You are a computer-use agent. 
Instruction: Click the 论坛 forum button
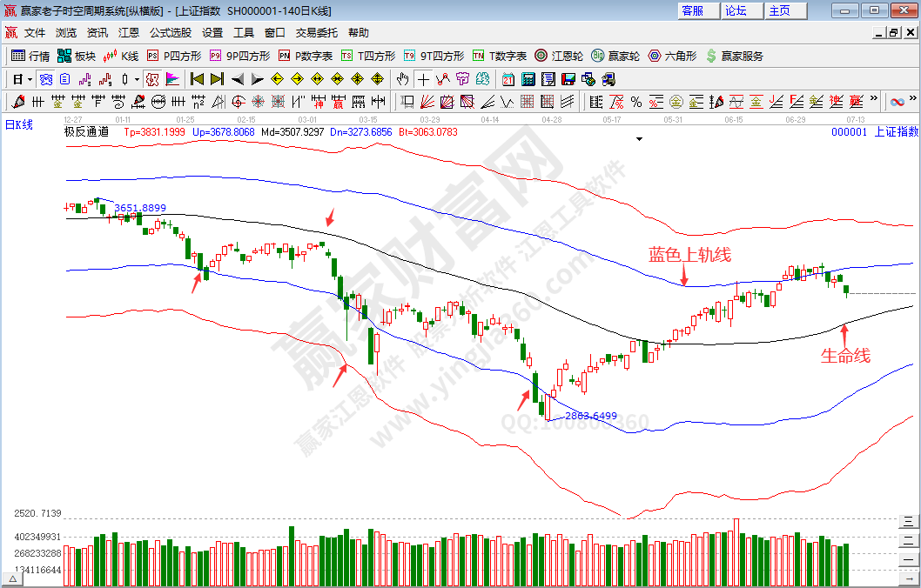736,10
